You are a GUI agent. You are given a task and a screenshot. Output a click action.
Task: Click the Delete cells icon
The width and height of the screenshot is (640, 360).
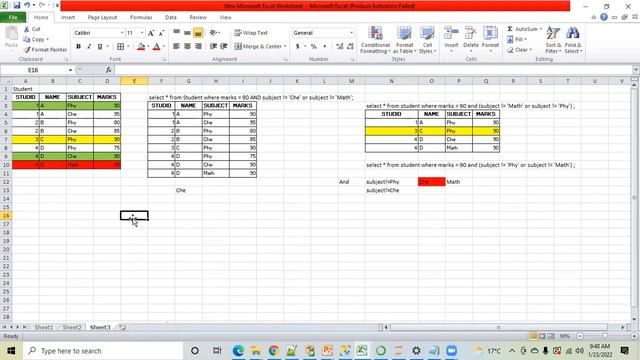[x=471, y=33]
